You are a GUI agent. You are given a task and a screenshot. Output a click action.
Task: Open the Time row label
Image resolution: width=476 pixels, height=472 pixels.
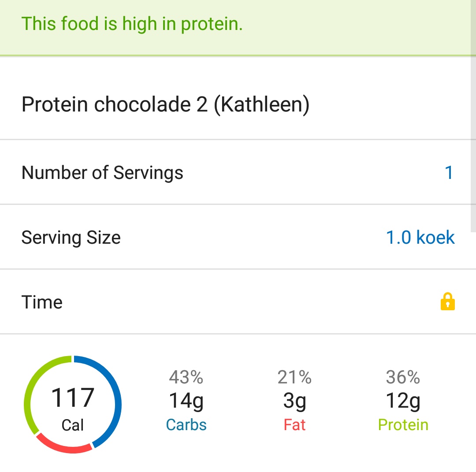point(42,302)
